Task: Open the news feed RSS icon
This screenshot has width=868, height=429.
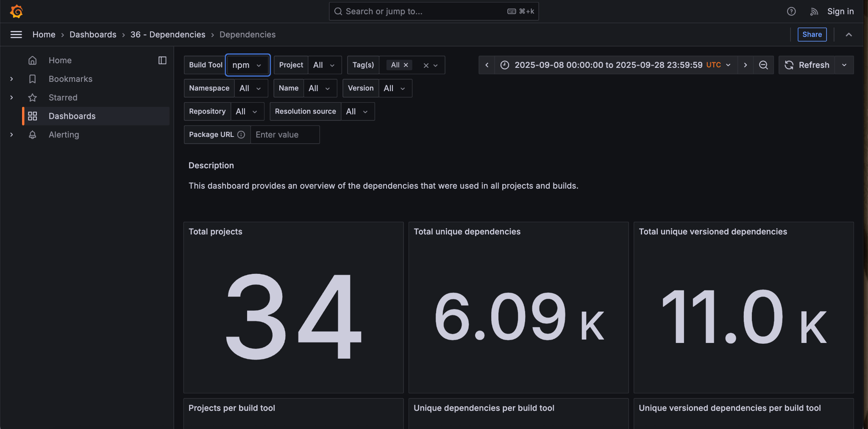Action: 814,11
